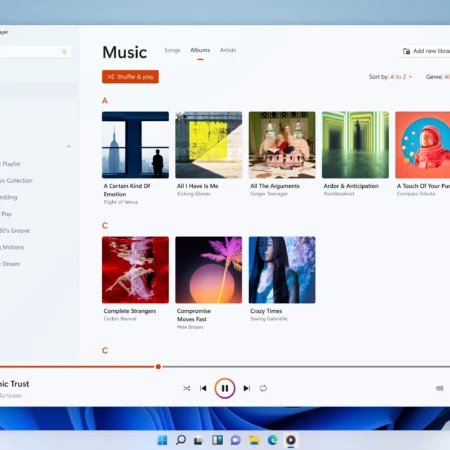The image size is (450, 450).
Task: Select the Dream playlist in sidebar
Action: point(10,264)
